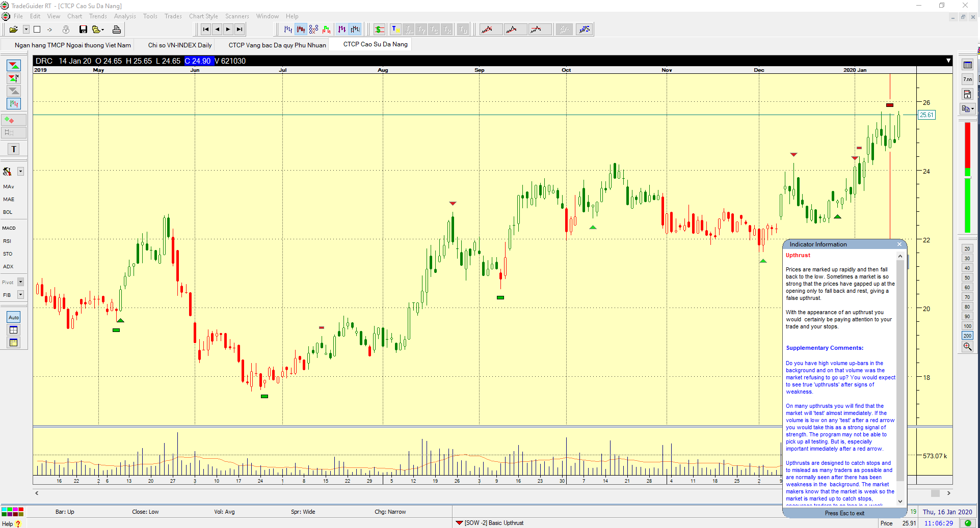Switch to the Chi so VN-INDEX Daily tab
This screenshot has height=528, width=980.
[x=180, y=45]
